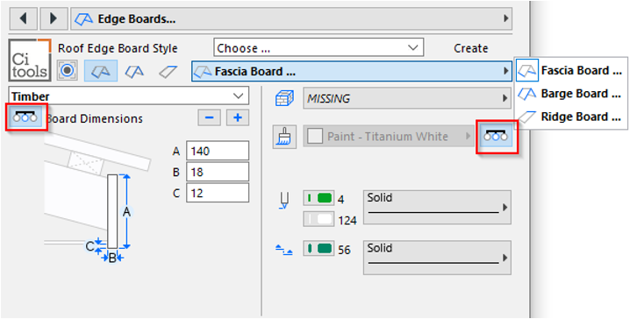The height and width of the screenshot is (319, 644).
Task: Click the green pen color swatch numbered 4
Action: tap(319, 198)
